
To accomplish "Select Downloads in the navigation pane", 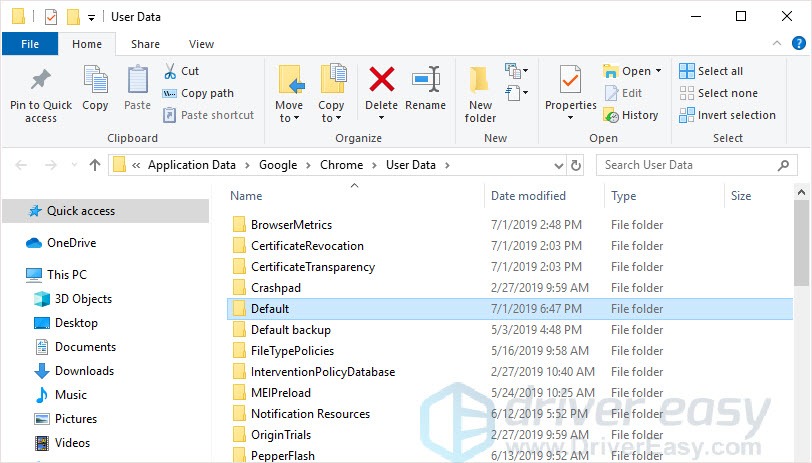I will pyautogui.click(x=84, y=371).
